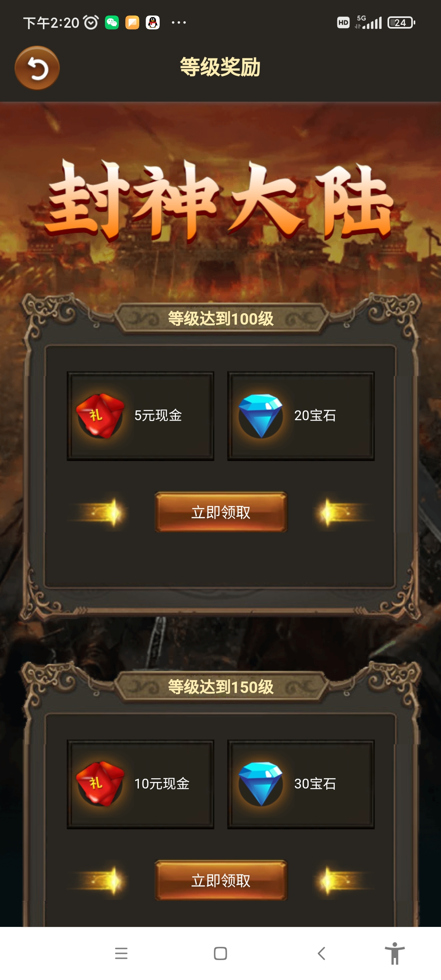441x980 pixels.
Task: Tap Android back chevron in navigation bar
Action: 321,953
